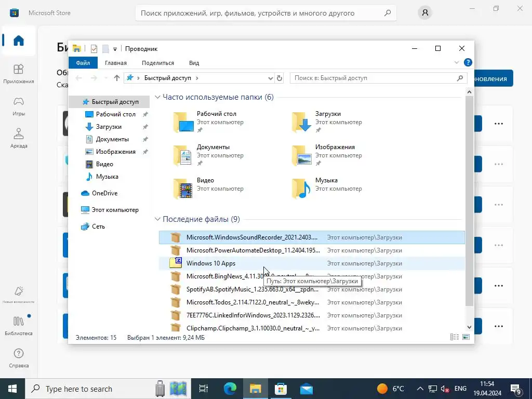This screenshot has height=399, width=532.
Task: Open Microsoft Edge from taskbar
Action: pos(230,389)
